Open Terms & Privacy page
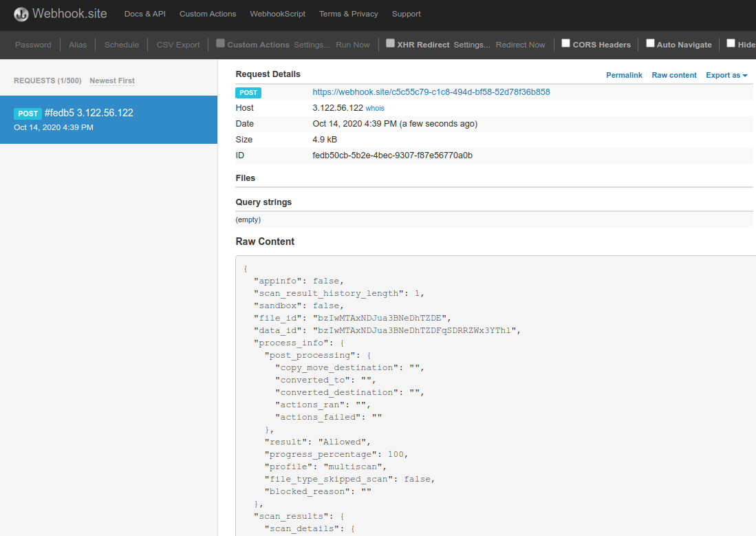 pos(349,14)
